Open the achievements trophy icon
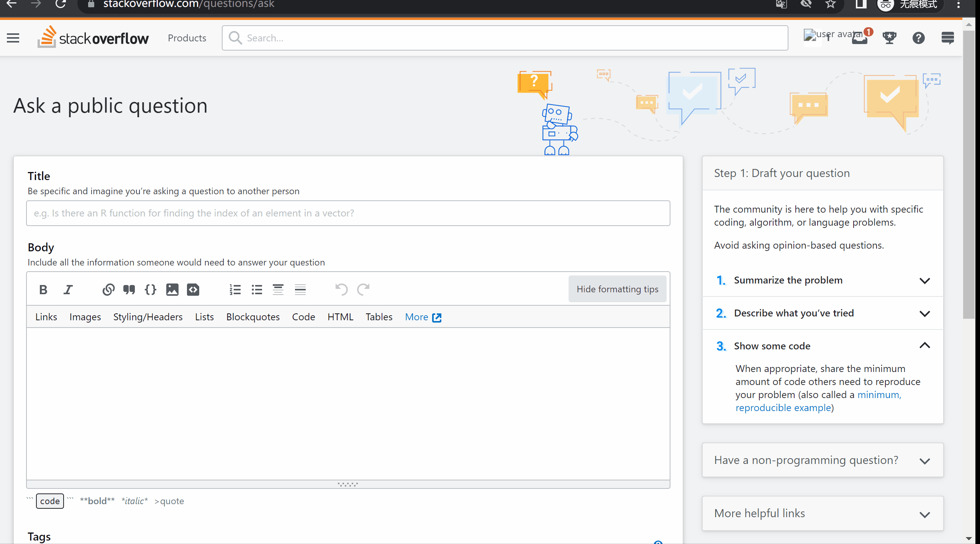The width and height of the screenshot is (980, 544). 889,38
